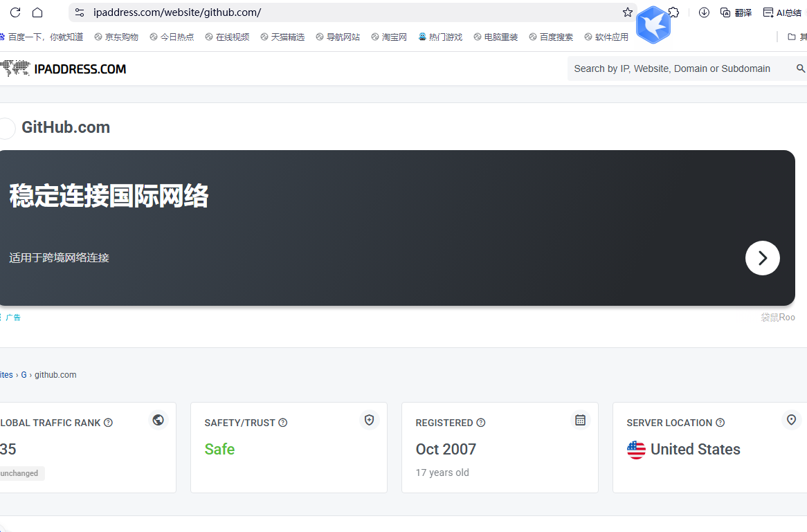Open site information icon in address bar
This screenshot has height=532, width=807.
click(80, 12)
